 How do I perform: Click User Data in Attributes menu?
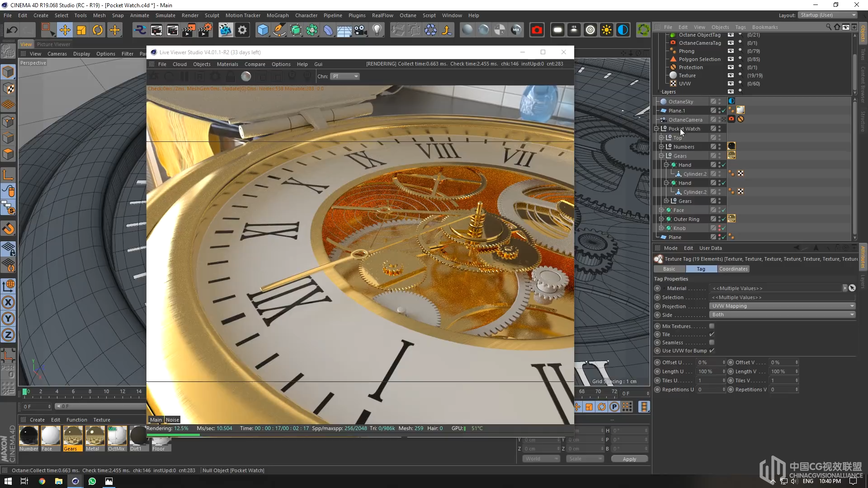pos(710,248)
